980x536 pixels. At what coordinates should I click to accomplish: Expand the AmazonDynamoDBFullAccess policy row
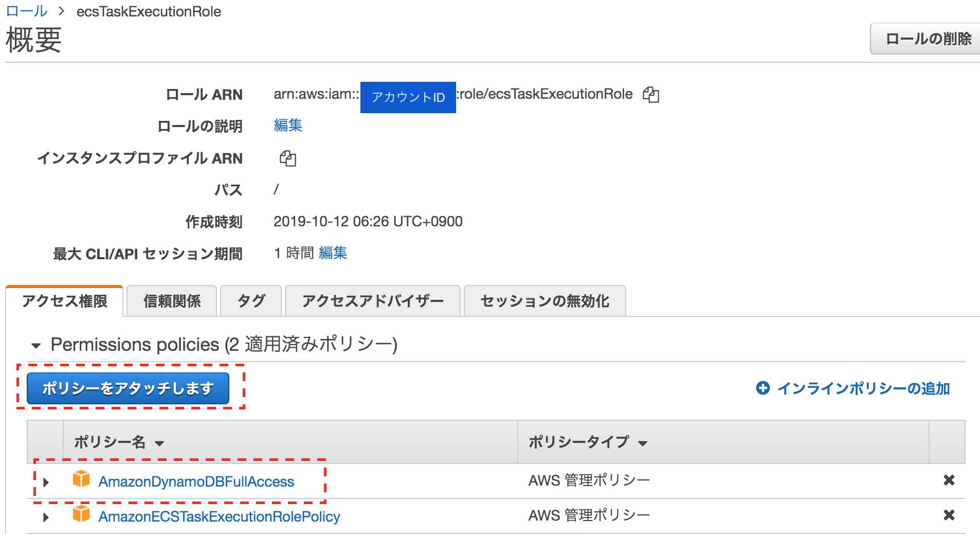[x=46, y=481]
